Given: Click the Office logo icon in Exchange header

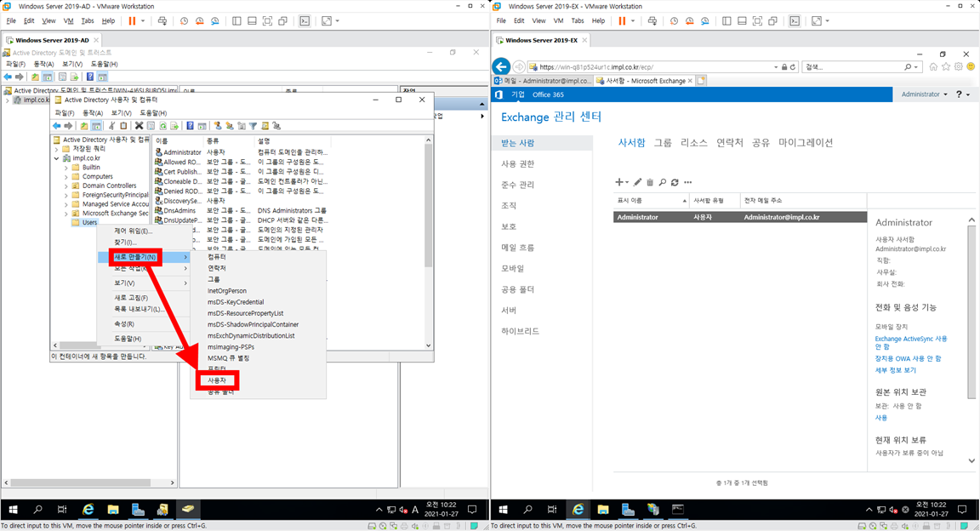Looking at the screenshot, I should tap(499, 94).
